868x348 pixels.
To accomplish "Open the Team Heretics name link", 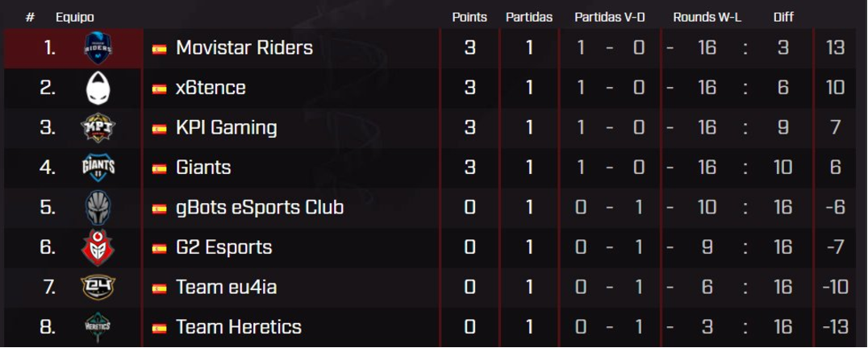I will click(x=239, y=327).
